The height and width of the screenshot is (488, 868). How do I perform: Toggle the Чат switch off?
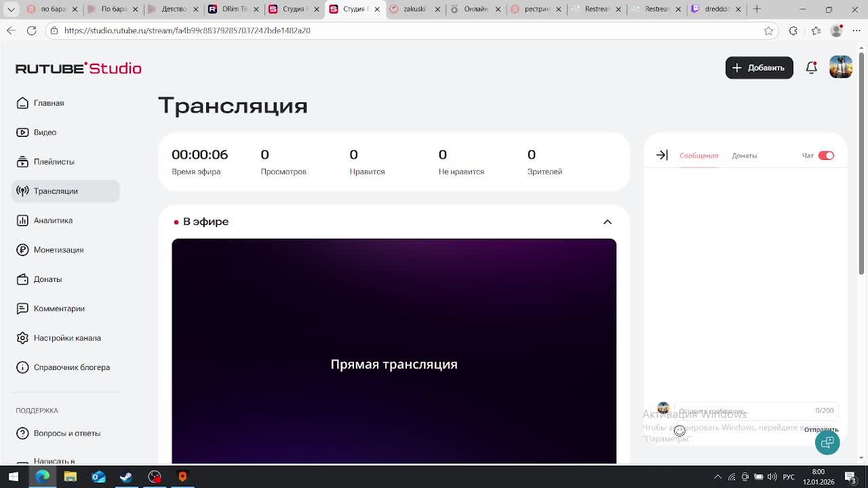826,155
